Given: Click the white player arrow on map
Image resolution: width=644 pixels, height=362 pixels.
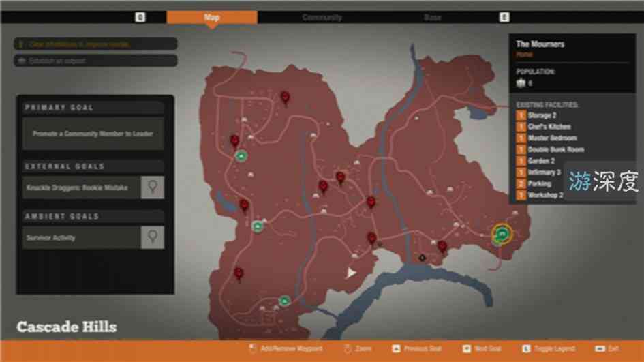Looking at the screenshot, I should [351, 273].
